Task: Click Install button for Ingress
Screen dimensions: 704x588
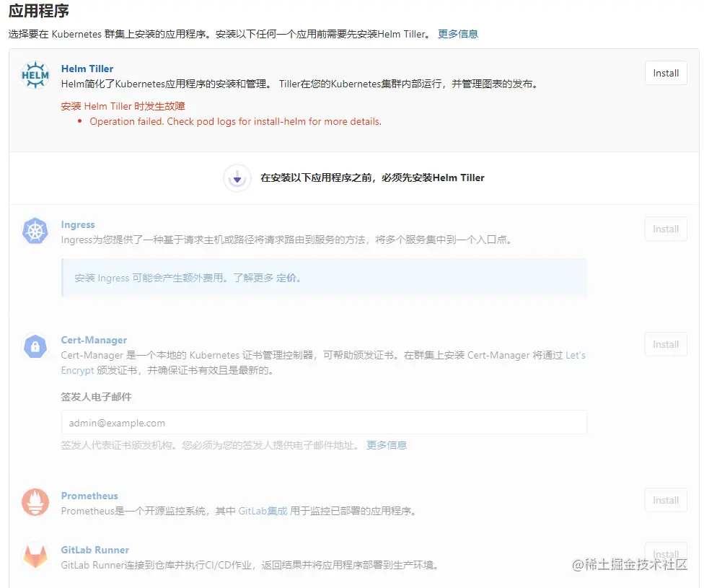Action: (x=666, y=229)
